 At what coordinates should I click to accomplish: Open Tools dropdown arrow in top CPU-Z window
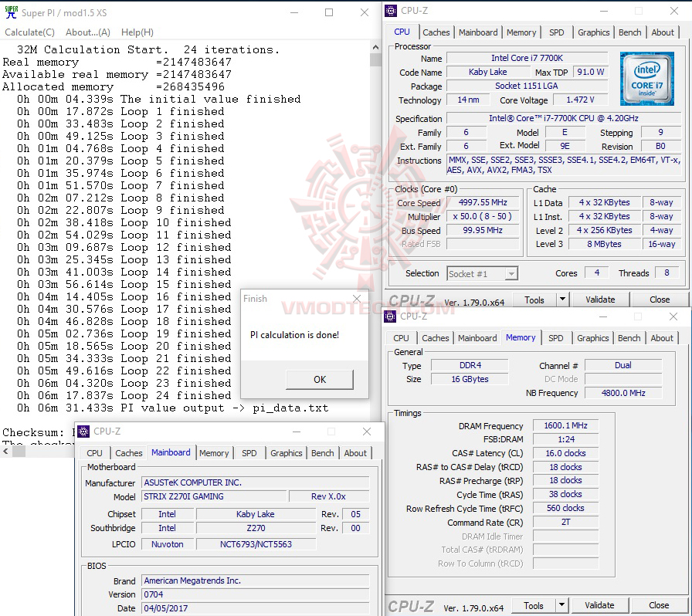pyautogui.click(x=562, y=300)
